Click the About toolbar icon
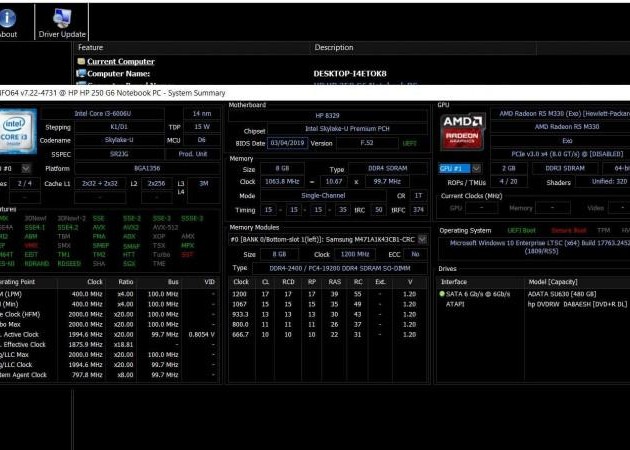The image size is (630, 450). [7, 22]
